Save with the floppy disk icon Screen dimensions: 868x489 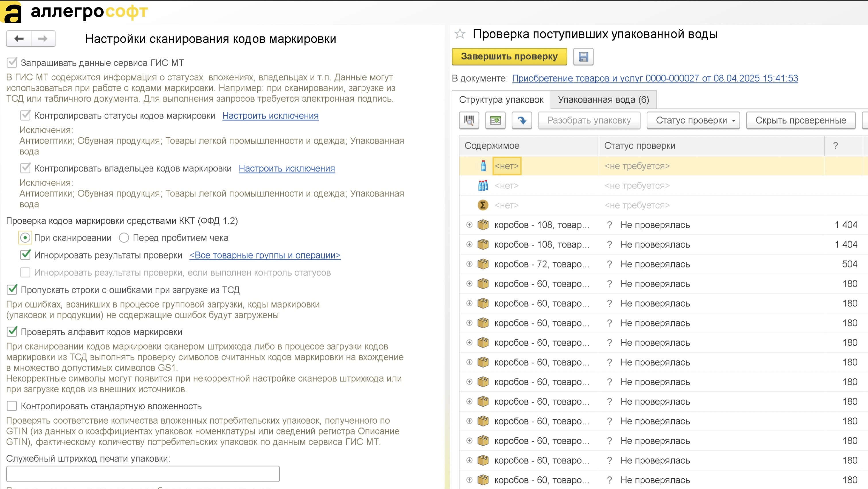click(x=583, y=57)
